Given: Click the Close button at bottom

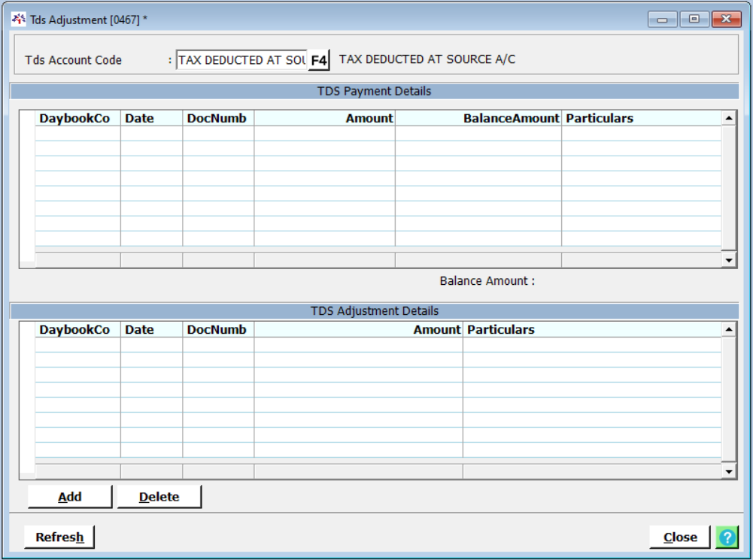Looking at the screenshot, I should 679,537.
